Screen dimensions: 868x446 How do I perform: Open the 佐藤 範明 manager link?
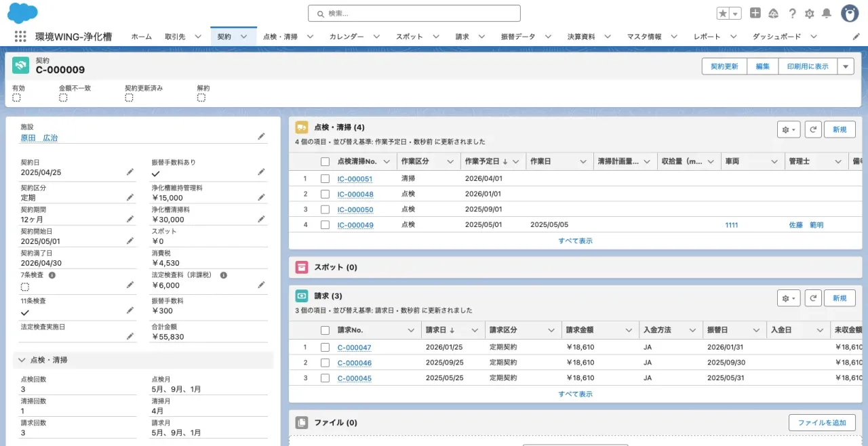click(806, 225)
